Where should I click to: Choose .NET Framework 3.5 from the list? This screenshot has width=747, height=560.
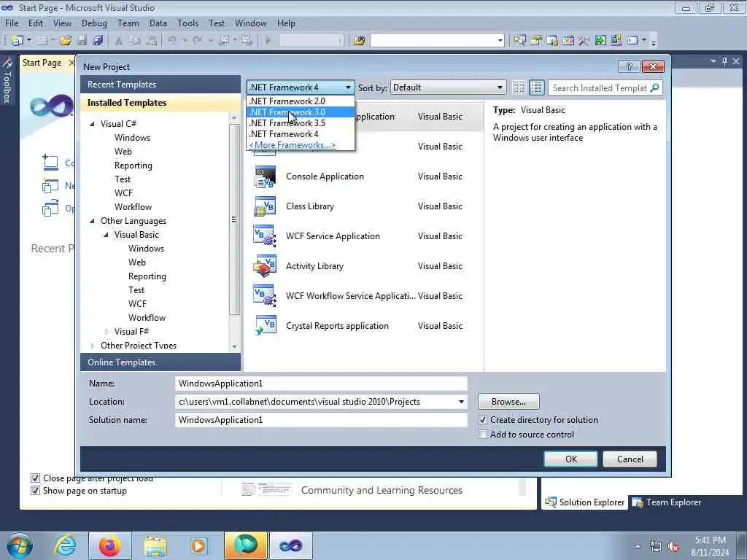coord(301,123)
